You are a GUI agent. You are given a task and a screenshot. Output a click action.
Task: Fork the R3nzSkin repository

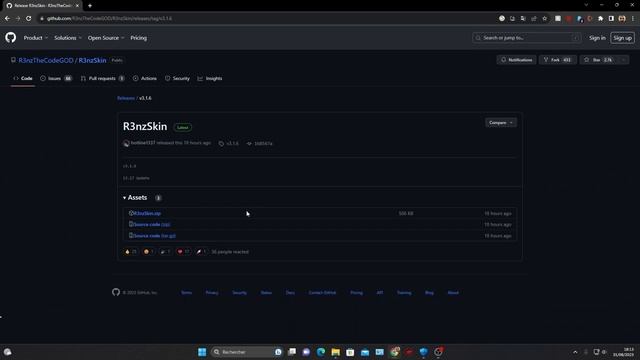(558, 60)
